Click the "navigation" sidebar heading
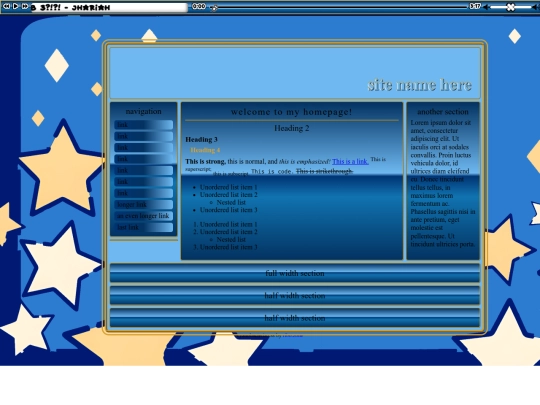 point(144,111)
